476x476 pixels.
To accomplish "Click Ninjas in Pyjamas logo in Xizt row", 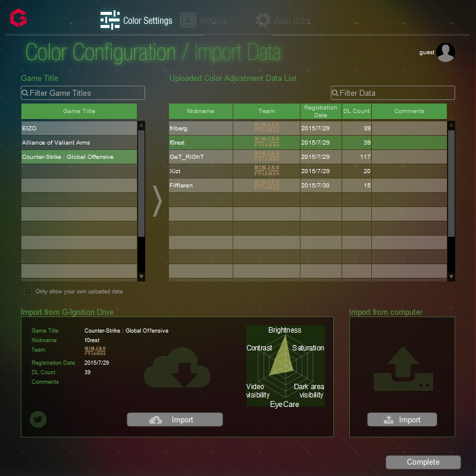I will pyautogui.click(x=267, y=171).
